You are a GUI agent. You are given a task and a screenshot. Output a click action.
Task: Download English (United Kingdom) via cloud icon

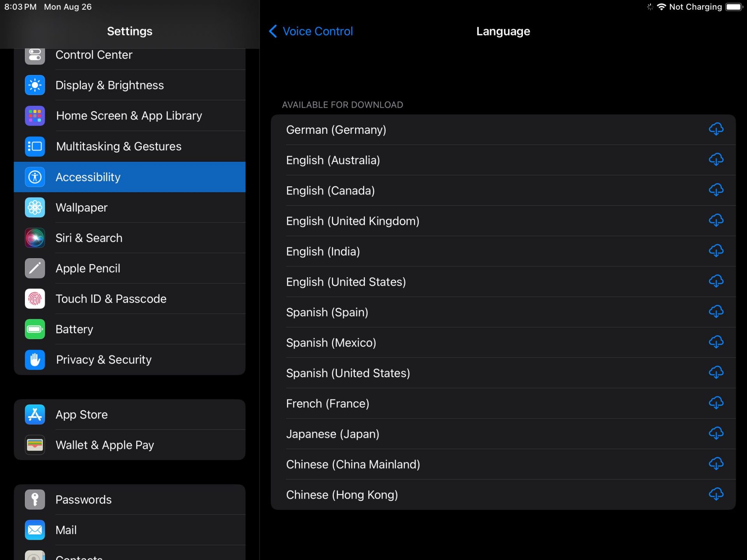click(x=715, y=220)
